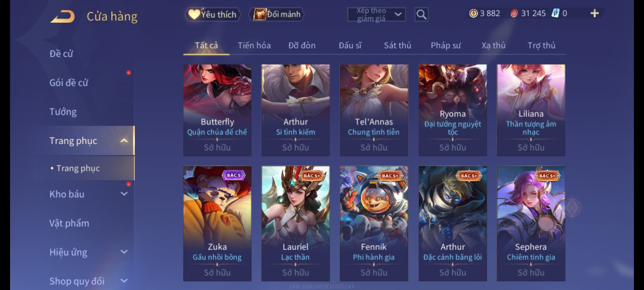Open the Xếp theo giảm giá dropdown
644x290 pixels.
coord(376,14)
